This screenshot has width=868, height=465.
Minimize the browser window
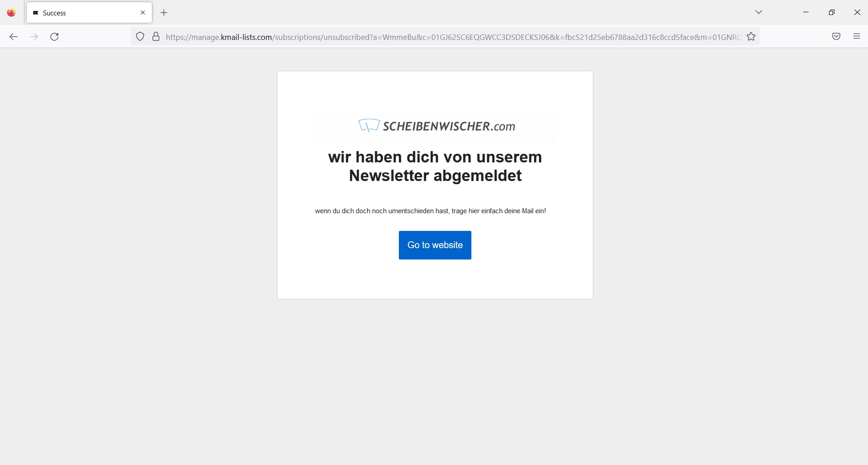click(806, 12)
